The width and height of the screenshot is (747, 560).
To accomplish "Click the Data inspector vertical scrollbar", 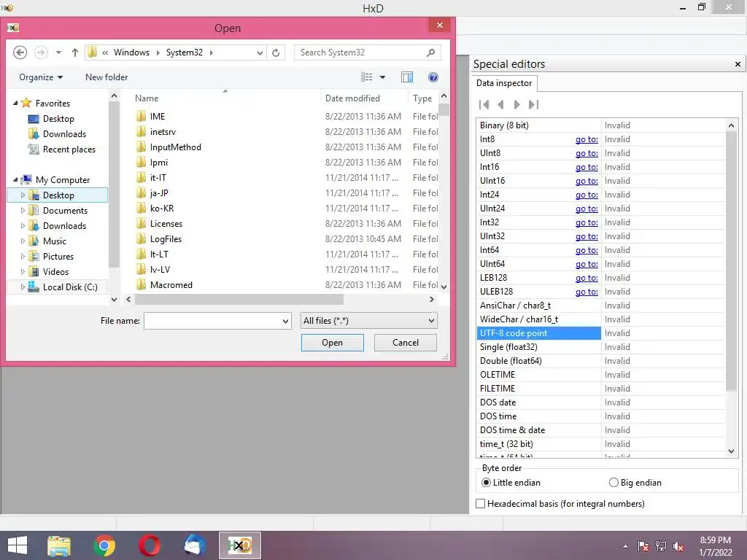I will [x=731, y=260].
